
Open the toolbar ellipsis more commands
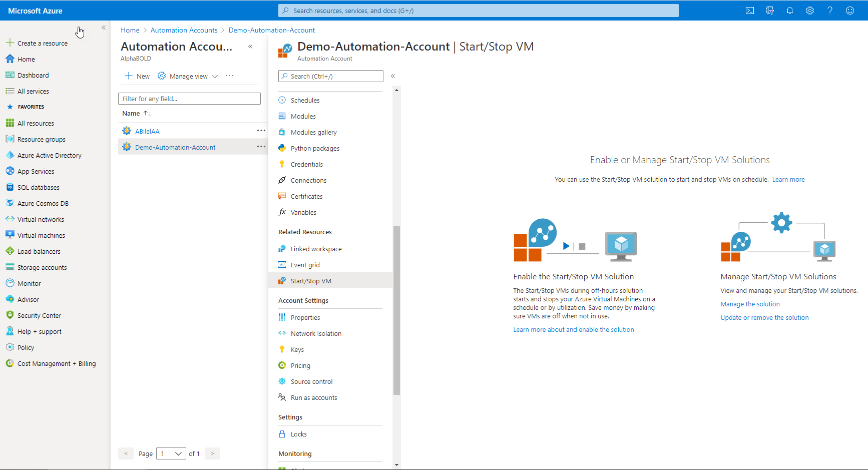pos(230,76)
